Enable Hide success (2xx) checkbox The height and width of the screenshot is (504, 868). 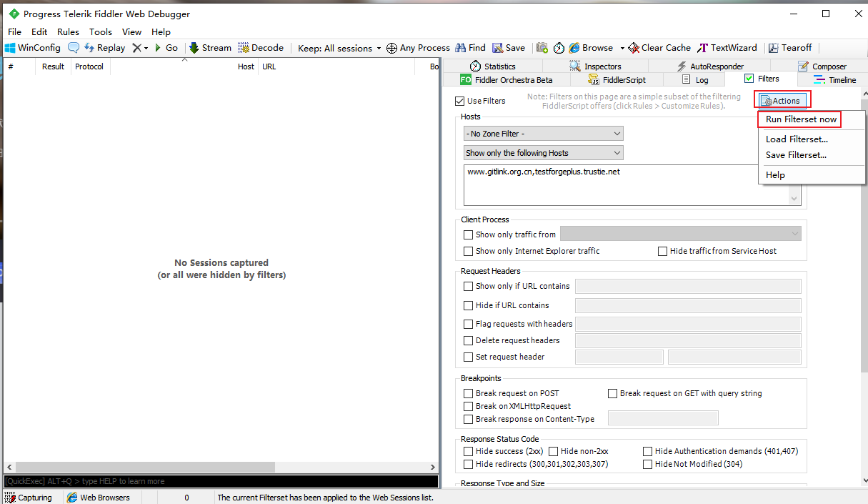point(469,451)
